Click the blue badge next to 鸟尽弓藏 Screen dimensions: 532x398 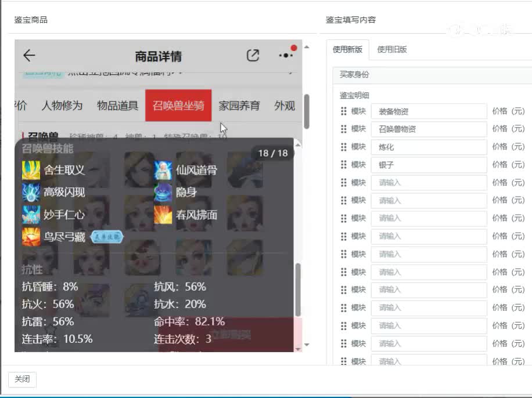(x=107, y=237)
